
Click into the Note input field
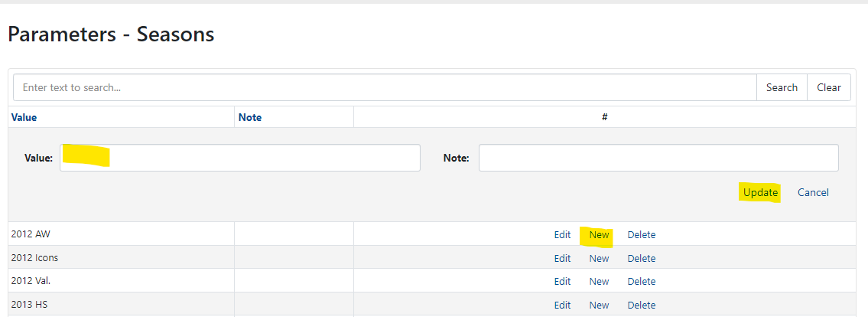[658, 158]
